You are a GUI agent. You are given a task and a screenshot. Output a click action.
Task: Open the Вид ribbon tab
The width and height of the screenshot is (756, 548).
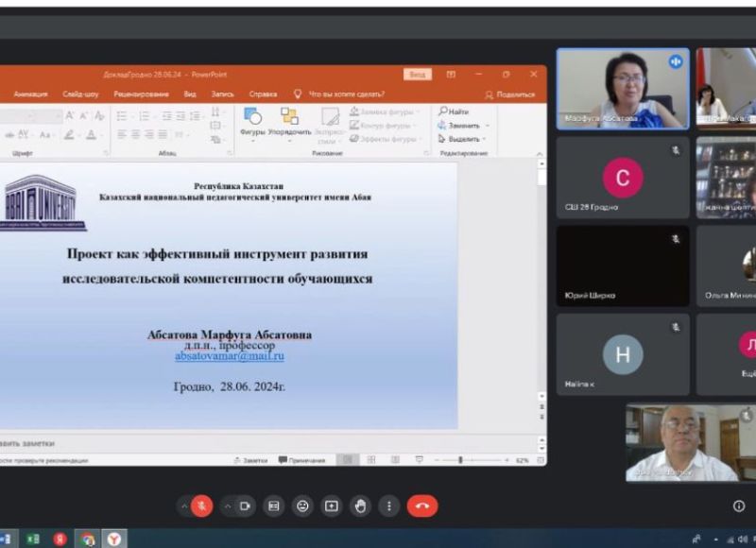point(190,94)
